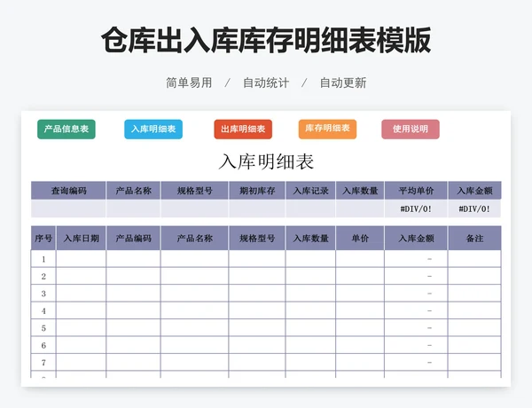
Task: Open the 出库明细表 red button
Action: (x=243, y=129)
